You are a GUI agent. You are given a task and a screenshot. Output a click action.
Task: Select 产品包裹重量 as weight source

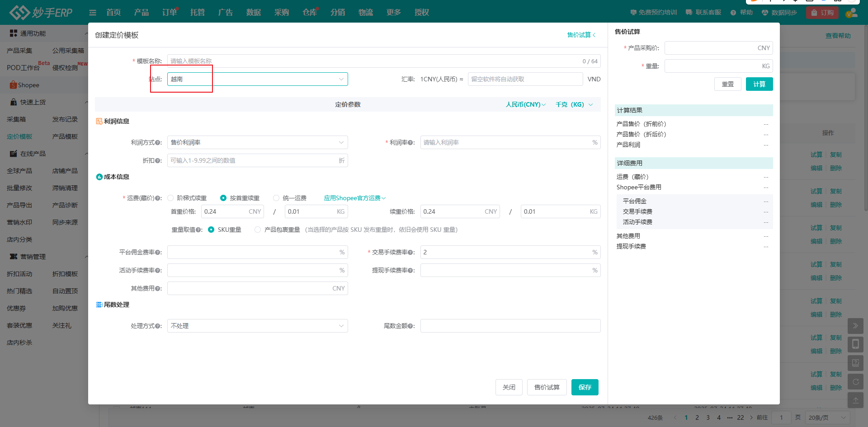pos(258,230)
